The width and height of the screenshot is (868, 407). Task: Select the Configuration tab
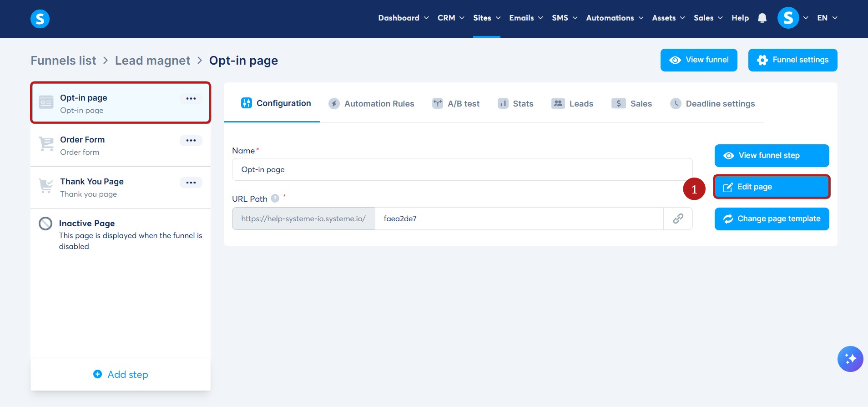(x=276, y=103)
